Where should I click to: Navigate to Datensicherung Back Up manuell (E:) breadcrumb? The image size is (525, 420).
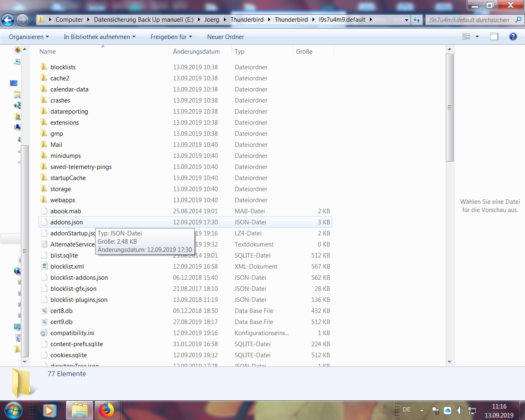click(144, 20)
